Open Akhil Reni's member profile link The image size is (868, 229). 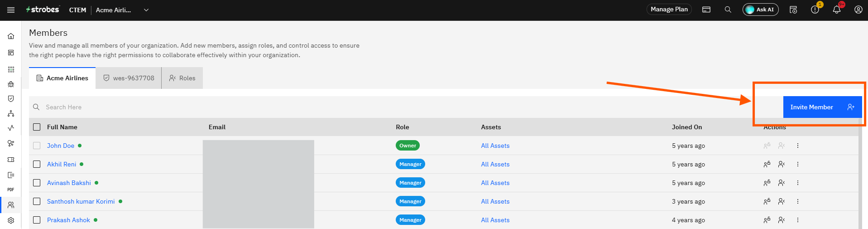62,164
